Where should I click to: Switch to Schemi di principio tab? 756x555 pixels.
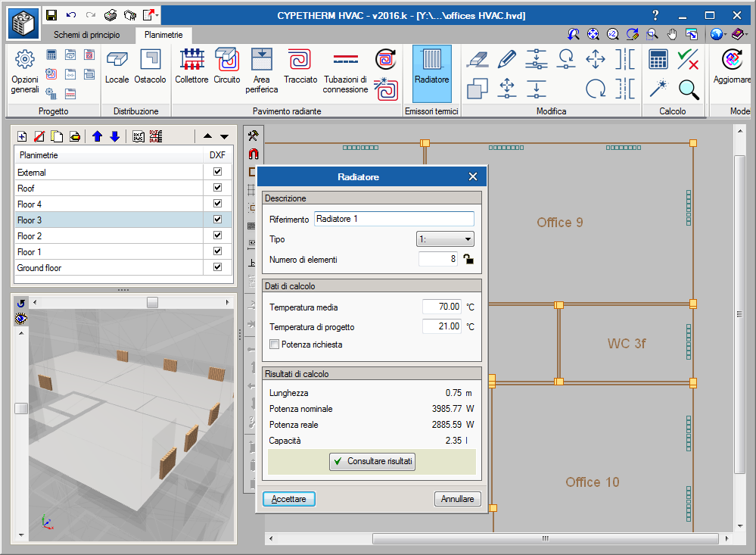(x=87, y=35)
